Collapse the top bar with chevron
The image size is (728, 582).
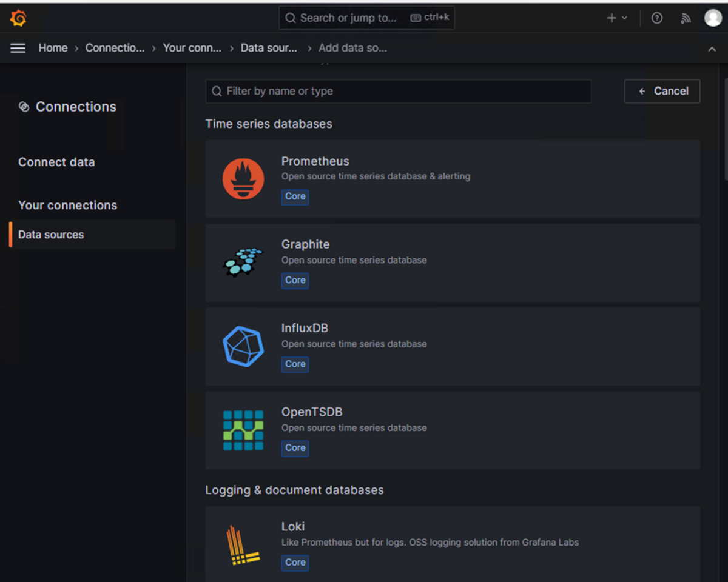pyautogui.click(x=712, y=48)
